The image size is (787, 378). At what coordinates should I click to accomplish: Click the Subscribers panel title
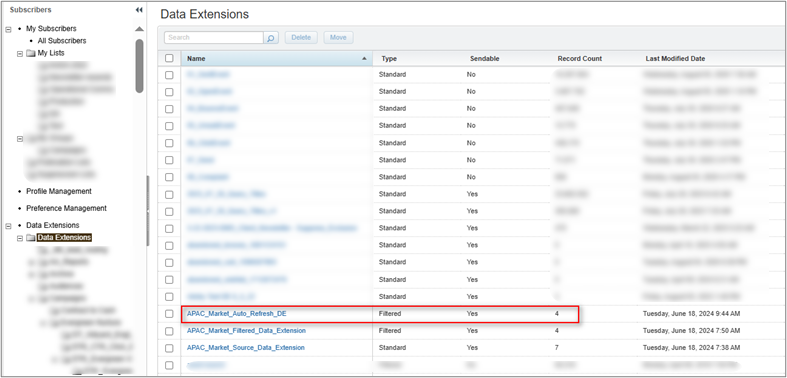pos(31,10)
